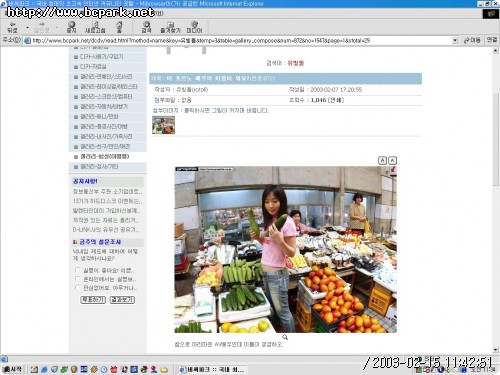Screen dimensions: 500x375
Task: Open the D-LINK notice link
Action: point(106,230)
